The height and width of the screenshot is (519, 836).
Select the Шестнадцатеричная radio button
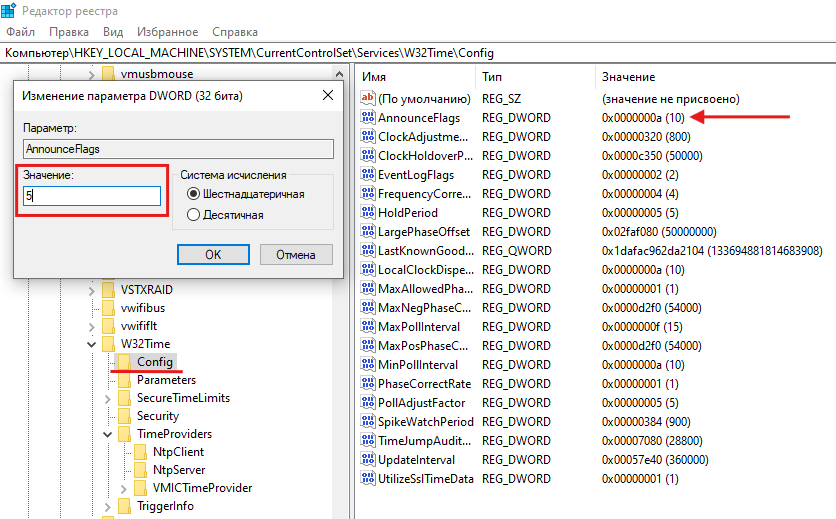click(193, 194)
